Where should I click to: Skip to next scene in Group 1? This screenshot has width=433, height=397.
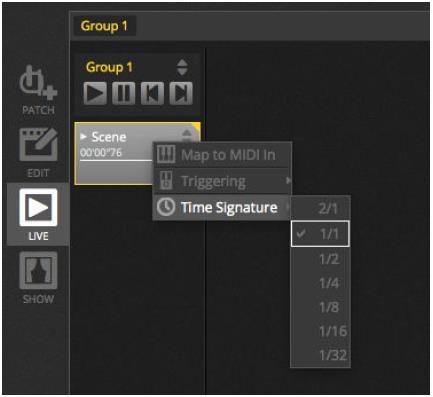[181, 93]
